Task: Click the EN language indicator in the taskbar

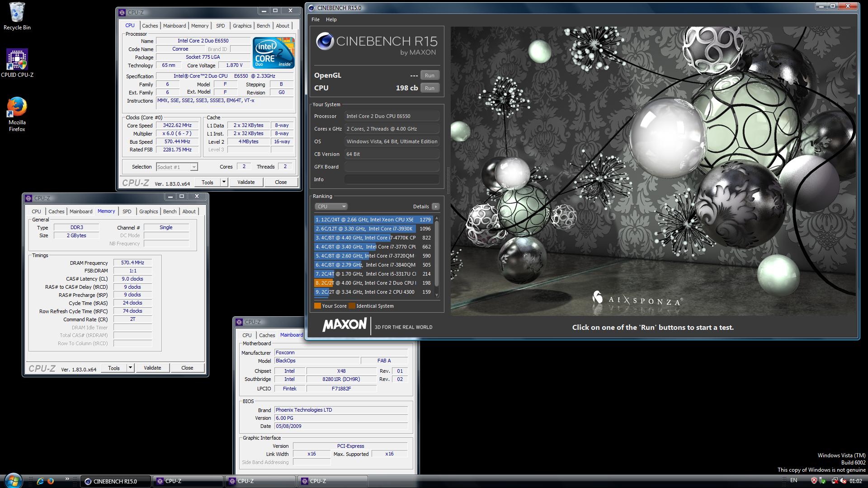Action: coord(793,481)
